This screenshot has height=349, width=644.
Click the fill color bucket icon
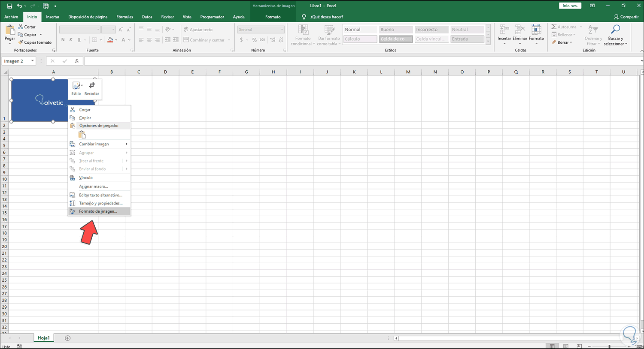point(110,40)
